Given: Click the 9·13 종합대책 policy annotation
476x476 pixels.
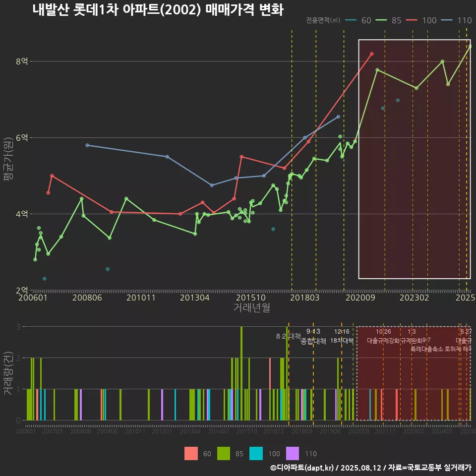Looking at the screenshot, I should (x=313, y=336).
